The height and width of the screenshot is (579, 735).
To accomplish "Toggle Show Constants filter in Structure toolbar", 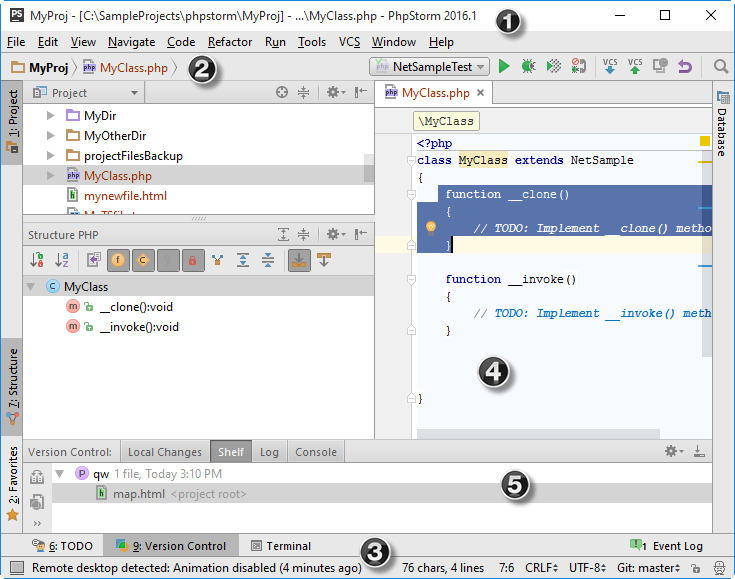I will [142, 260].
